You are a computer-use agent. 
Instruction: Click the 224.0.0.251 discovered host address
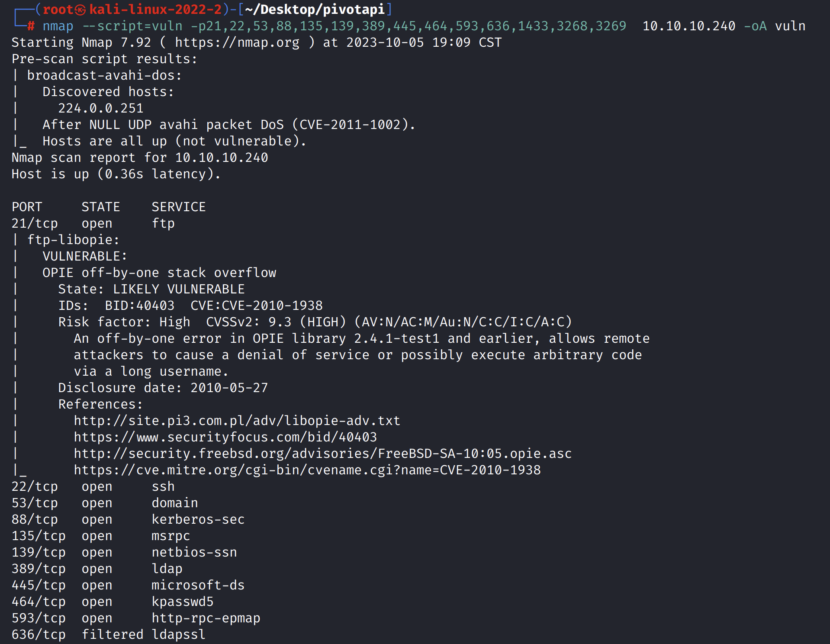click(x=100, y=108)
